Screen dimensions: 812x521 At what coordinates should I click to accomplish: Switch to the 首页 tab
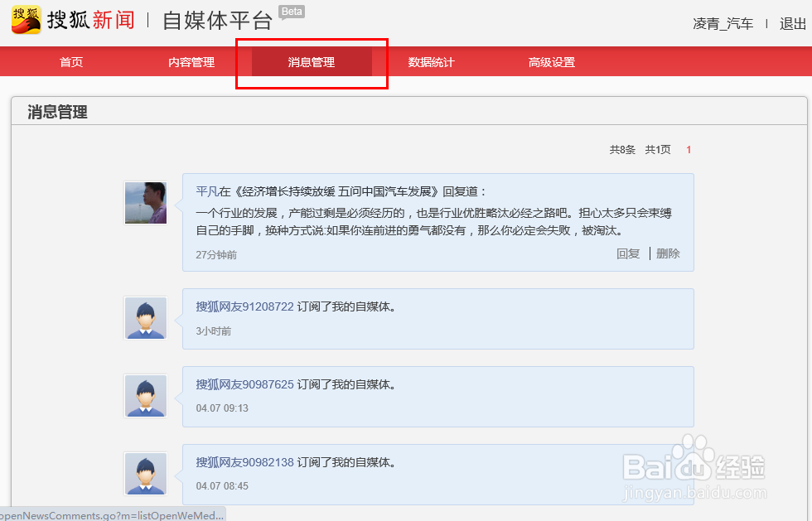pyautogui.click(x=70, y=61)
